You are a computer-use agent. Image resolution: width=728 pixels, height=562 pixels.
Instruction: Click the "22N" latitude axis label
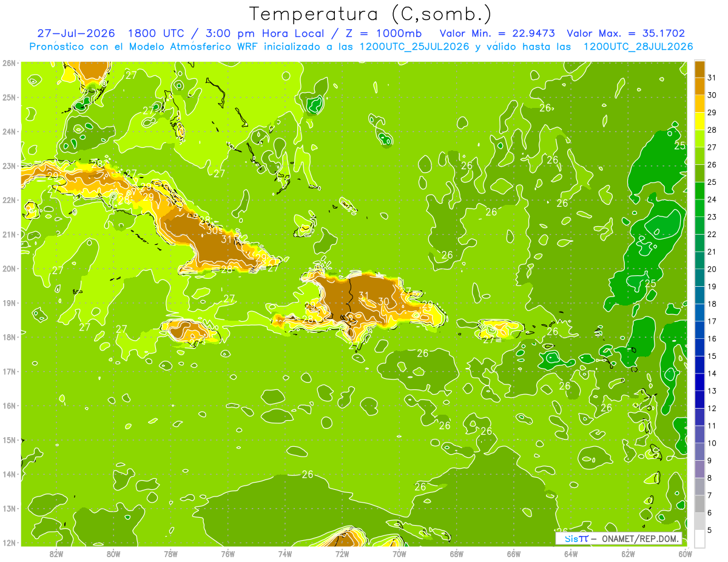[9, 200]
